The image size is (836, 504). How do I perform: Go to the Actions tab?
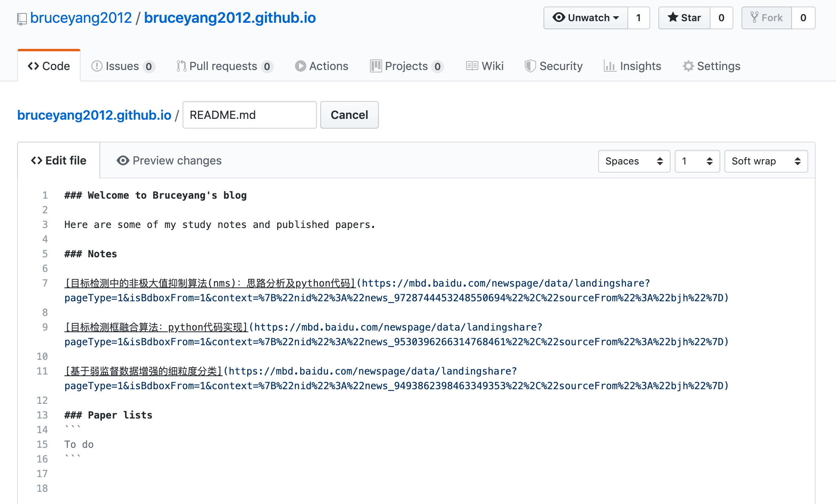click(x=322, y=66)
